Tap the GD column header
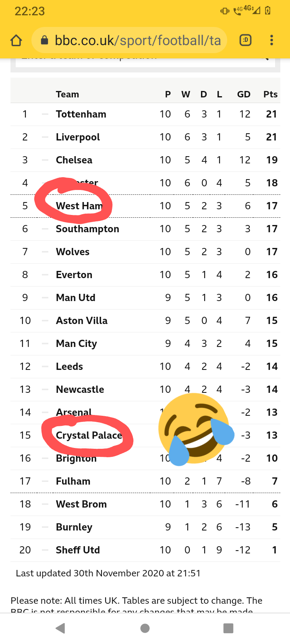Screen dimensions: 290x644 (x=244, y=94)
